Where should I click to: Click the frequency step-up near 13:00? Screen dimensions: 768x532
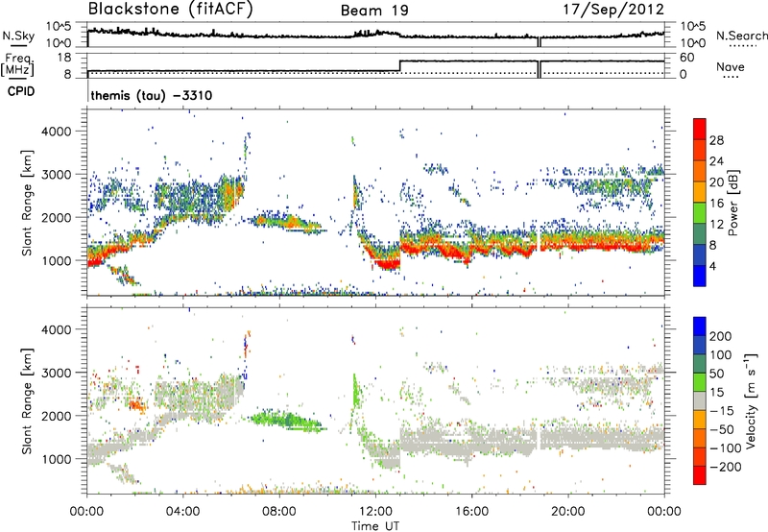(400, 66)
